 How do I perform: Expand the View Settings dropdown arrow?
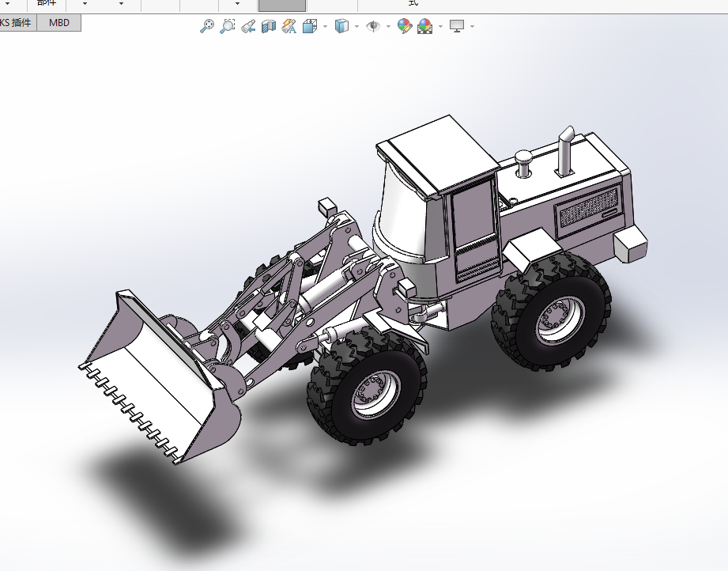(x=472, y=26)
